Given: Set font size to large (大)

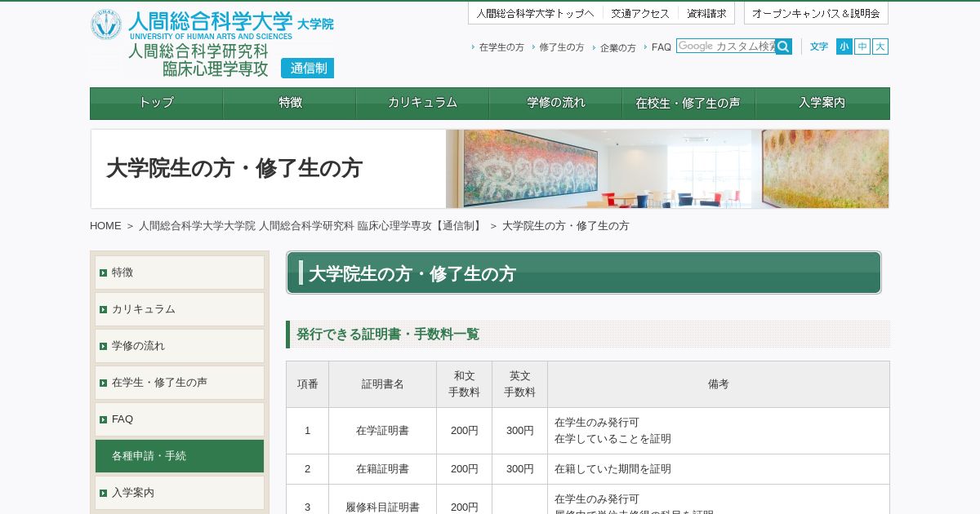Looking at the screenshot, I should (x=880, y=47).
